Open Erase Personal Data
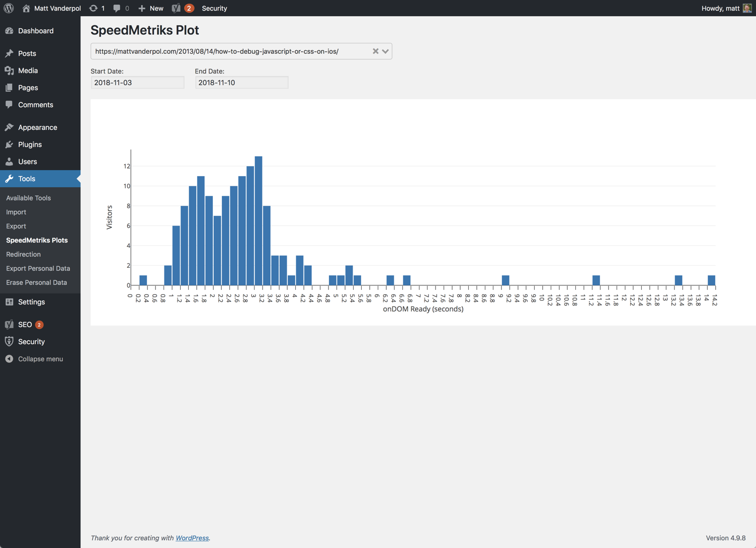 [36, 282]
